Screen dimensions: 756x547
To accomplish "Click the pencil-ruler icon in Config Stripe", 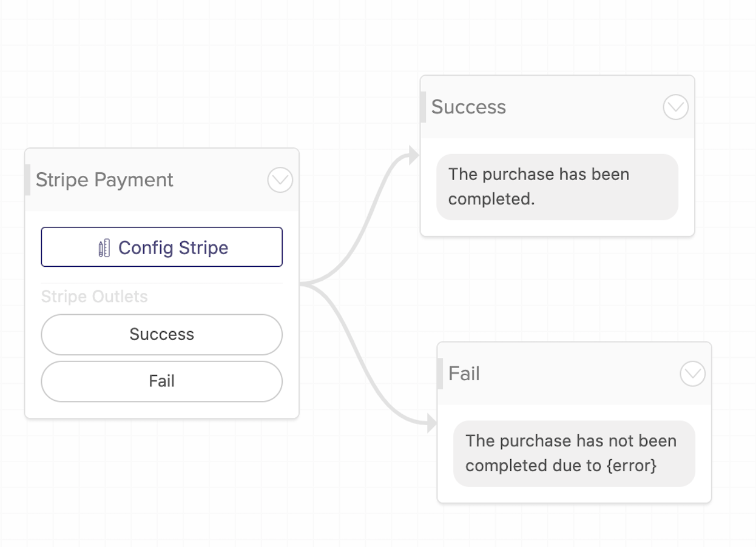I will (104, 248).
